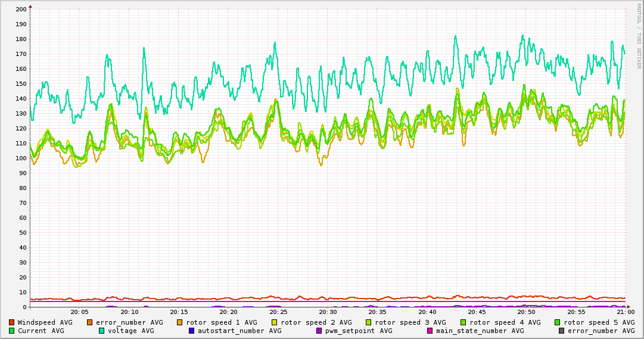Click the 160 value on the y-axis
The image size is (644, 339).
pyautogui.click(x=21, y=69)
